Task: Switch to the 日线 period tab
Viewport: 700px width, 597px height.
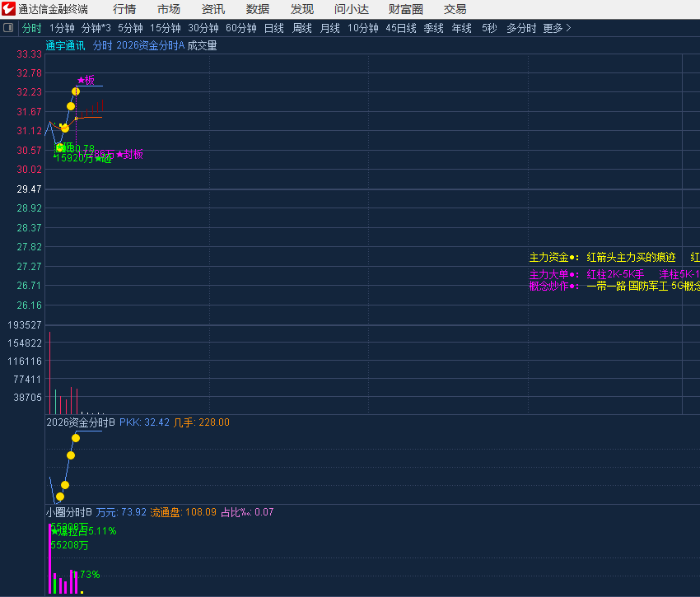Action: 273,28
